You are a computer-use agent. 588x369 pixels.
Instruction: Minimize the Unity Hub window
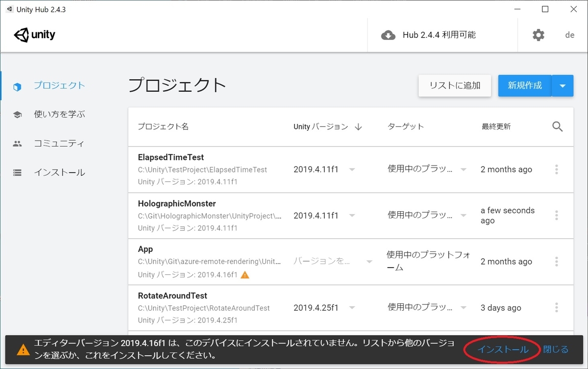tap(518, 9)
